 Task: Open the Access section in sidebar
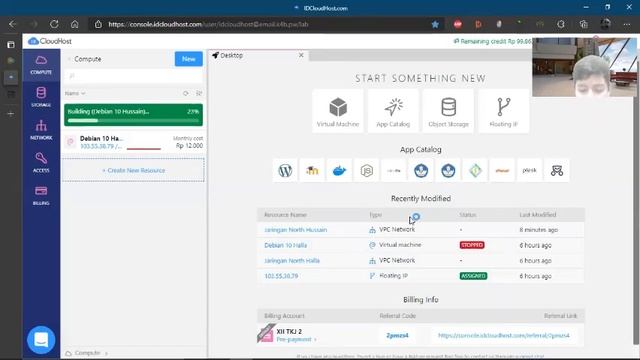41,162
